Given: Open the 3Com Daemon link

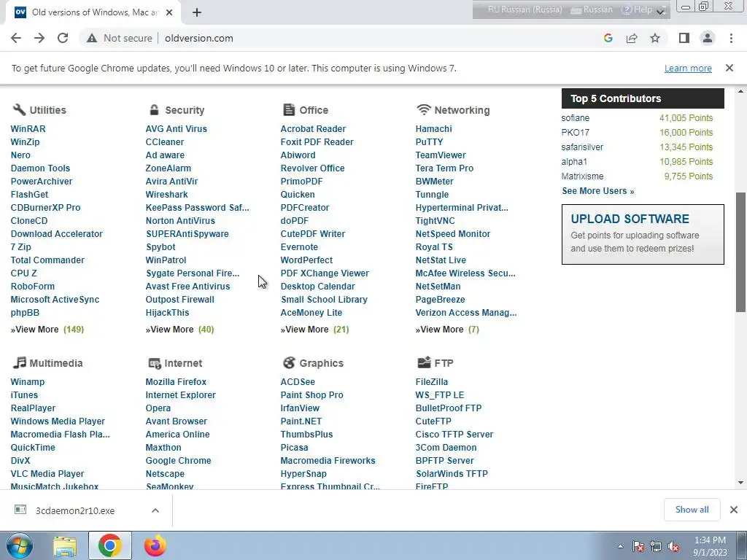Looking at the screenshot, I should pos(446,448).
